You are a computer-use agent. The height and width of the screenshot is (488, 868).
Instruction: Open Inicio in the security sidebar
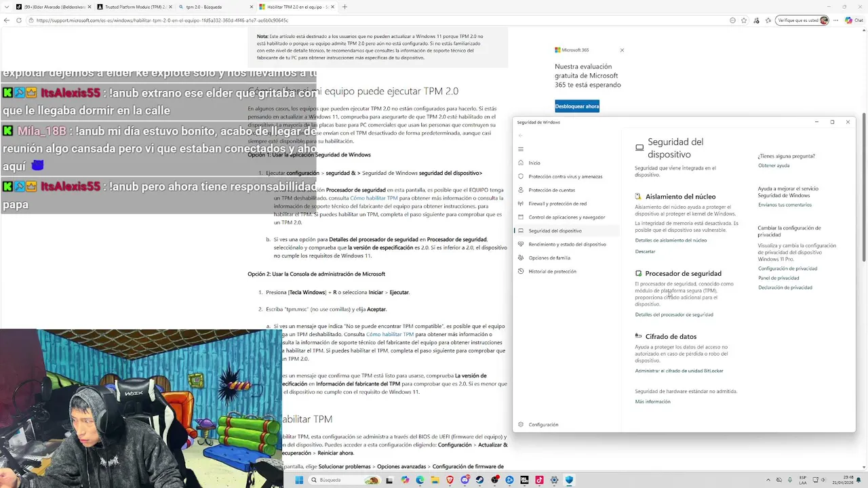pos(534,163)
